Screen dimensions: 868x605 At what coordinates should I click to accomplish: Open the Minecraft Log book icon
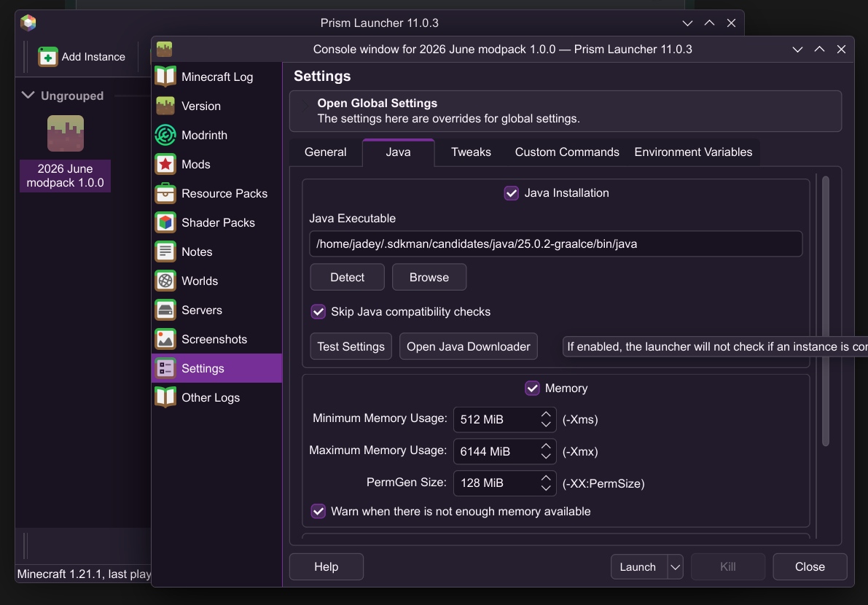pyautogui.click(x=165, y=77)
